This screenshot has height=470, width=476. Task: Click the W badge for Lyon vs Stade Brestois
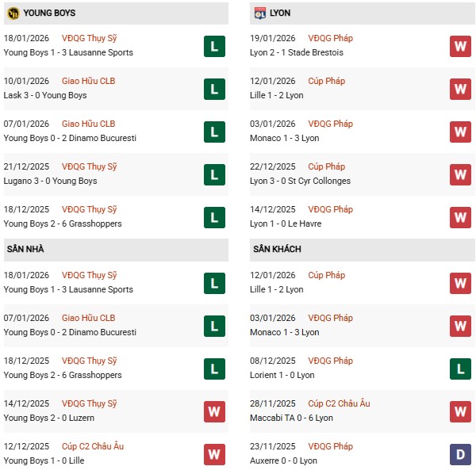460,46
